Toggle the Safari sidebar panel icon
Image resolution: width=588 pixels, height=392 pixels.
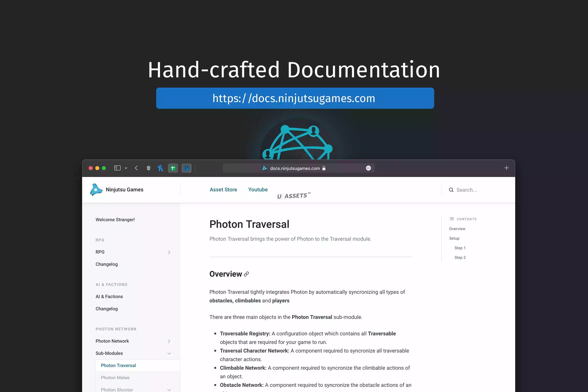(117, 168)
